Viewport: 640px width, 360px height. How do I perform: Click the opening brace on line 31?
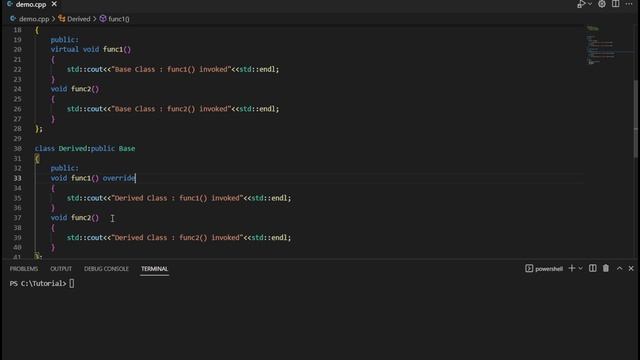(x=37, y=158)
